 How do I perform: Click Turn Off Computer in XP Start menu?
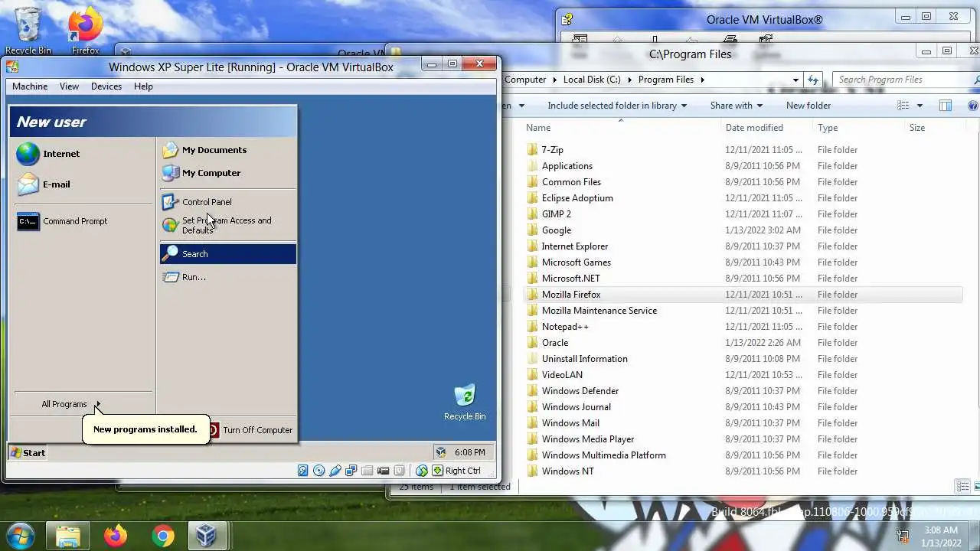coord(250,430)
